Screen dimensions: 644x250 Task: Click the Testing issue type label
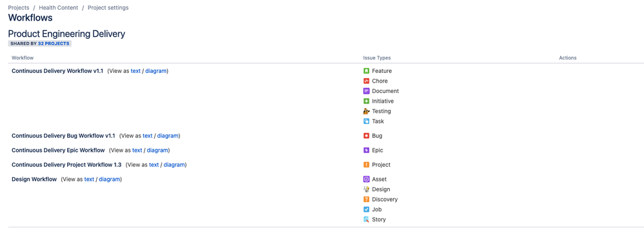click(x=381, y=111)
